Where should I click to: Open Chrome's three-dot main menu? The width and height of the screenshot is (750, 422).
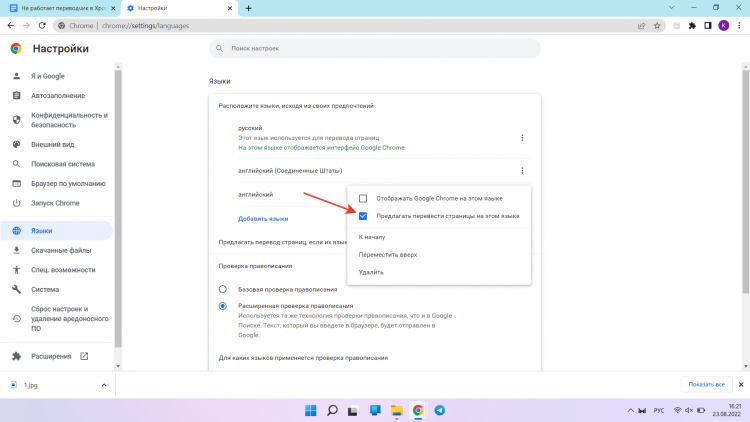click(x=739, y=25)
